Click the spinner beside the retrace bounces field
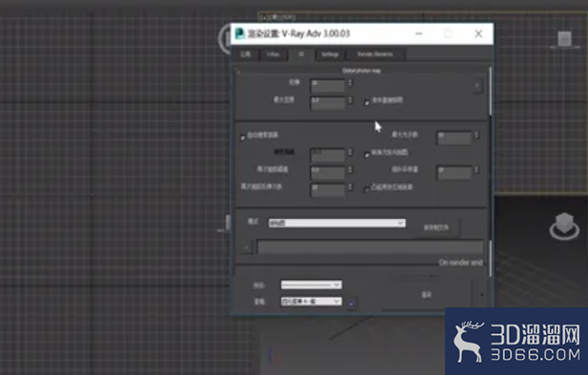 [350, 187]
